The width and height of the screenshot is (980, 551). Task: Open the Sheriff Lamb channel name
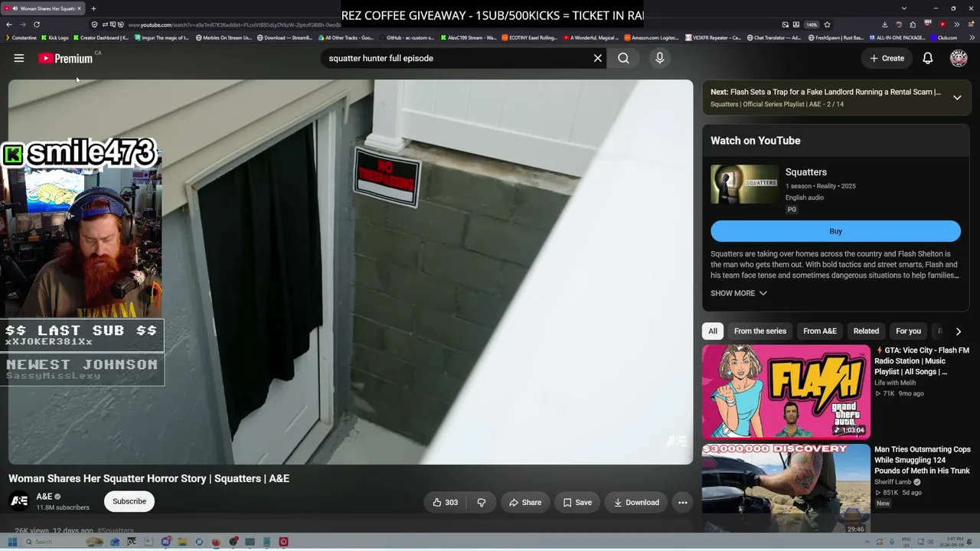coord(893,482)
